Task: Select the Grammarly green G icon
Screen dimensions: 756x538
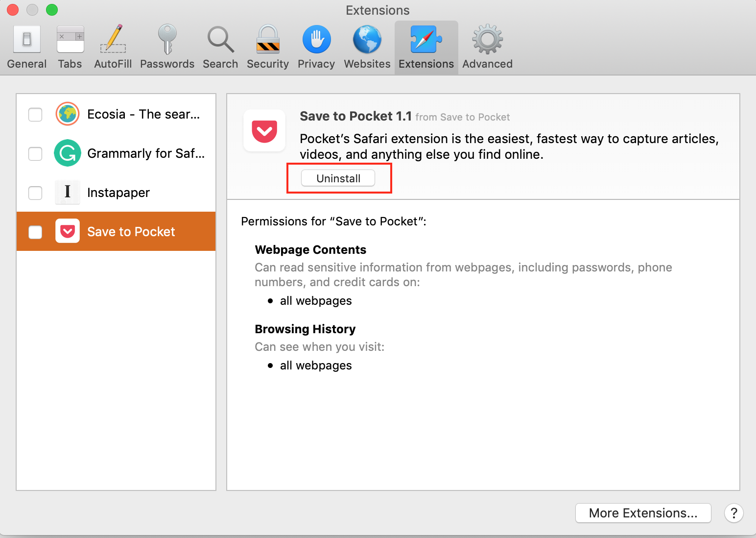Action: [68, 153]
